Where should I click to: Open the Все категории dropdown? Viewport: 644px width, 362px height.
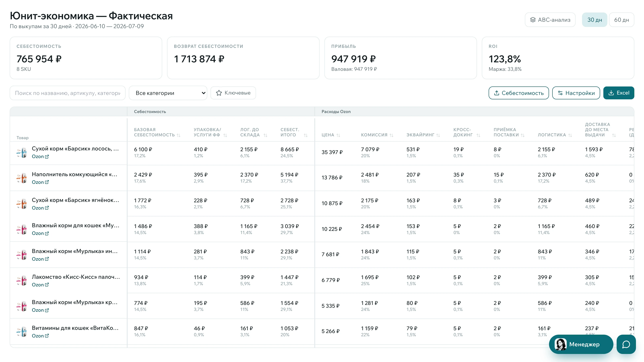click(x=168, y=93)
